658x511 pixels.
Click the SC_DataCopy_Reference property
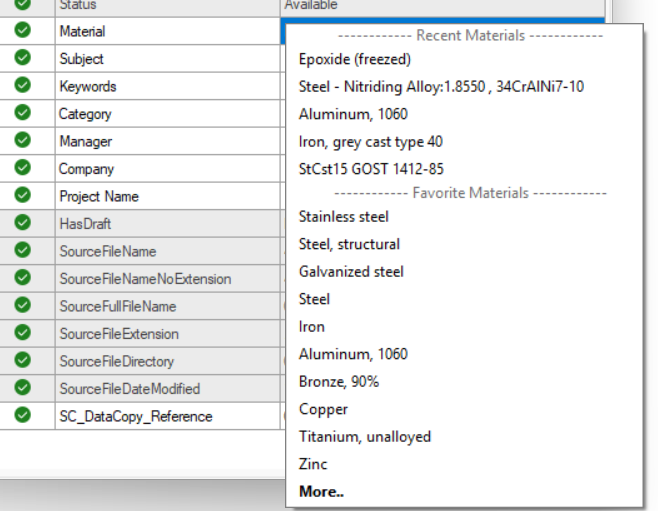(136, 417)
